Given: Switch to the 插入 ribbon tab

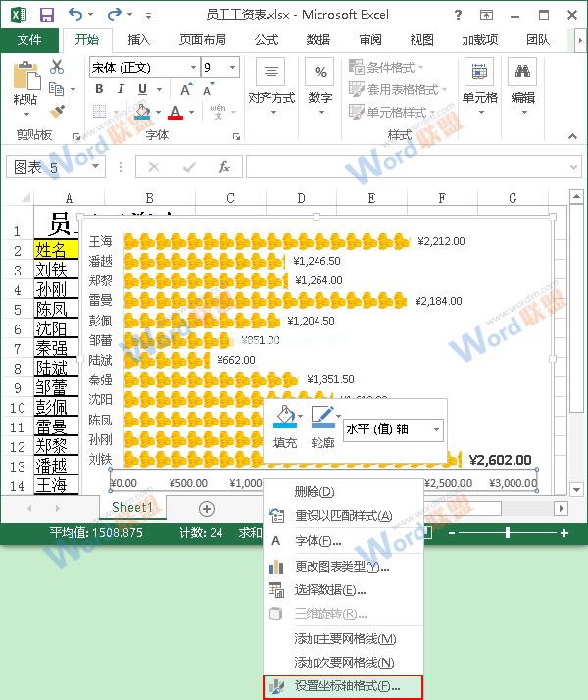Looking at the screenshot, I should click(x=139, y=40).
